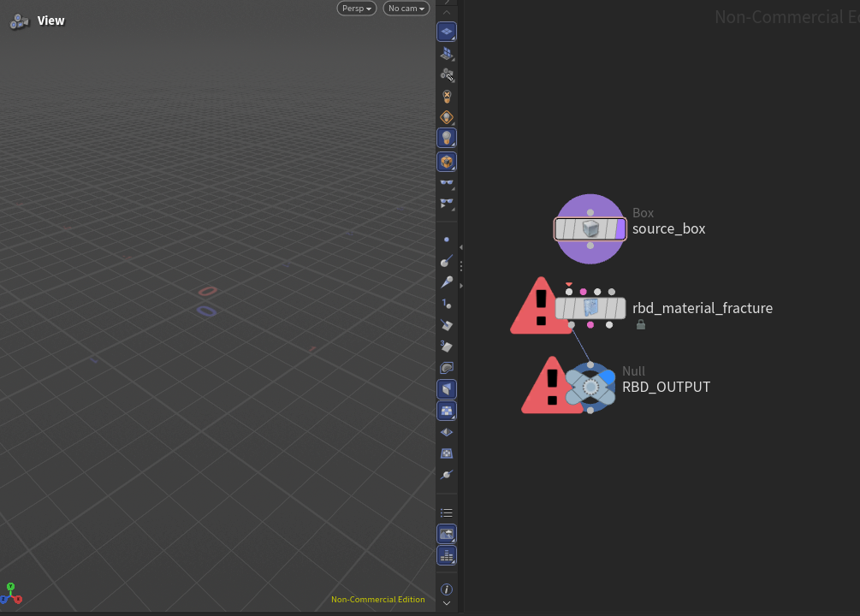Select the RBD_OUTPUT null node

click(590, 388)
